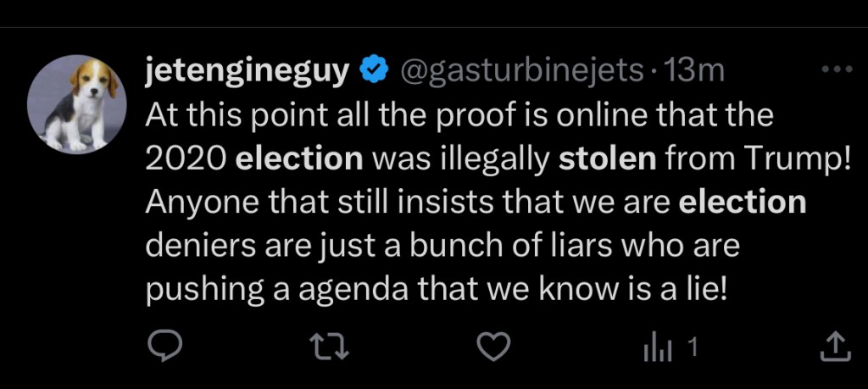Click the repost arrows icon
This screenshot has width=868, height=389.
[327, 345]
